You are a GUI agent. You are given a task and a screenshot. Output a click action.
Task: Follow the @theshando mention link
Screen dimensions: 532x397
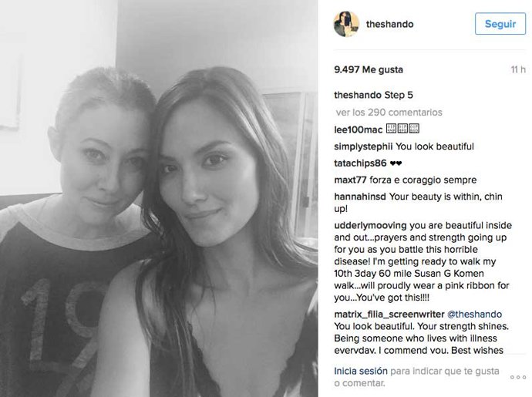[x=474, y=315]
